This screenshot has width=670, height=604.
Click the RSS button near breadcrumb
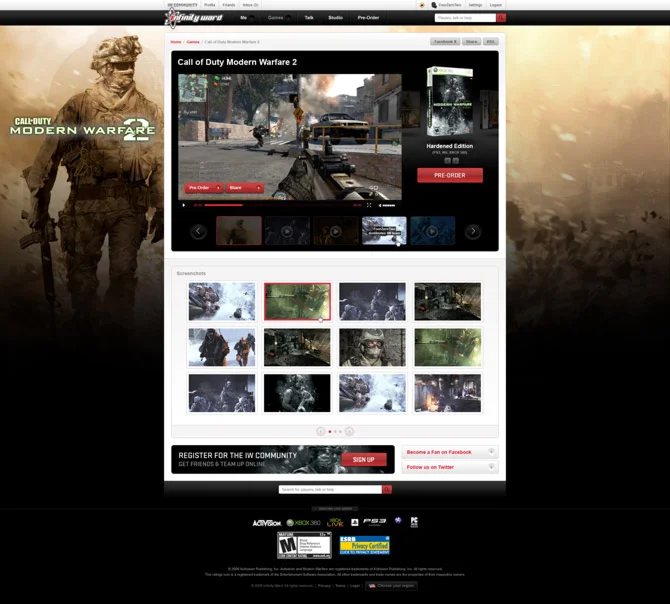pyautogui.click(x=491, y=41)
